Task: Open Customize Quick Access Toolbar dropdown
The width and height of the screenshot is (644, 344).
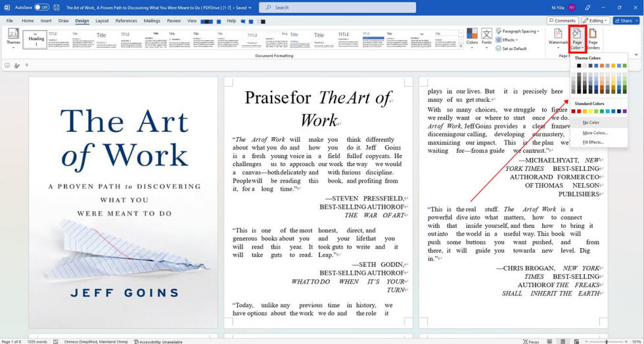Action: (x=27, y=65)
